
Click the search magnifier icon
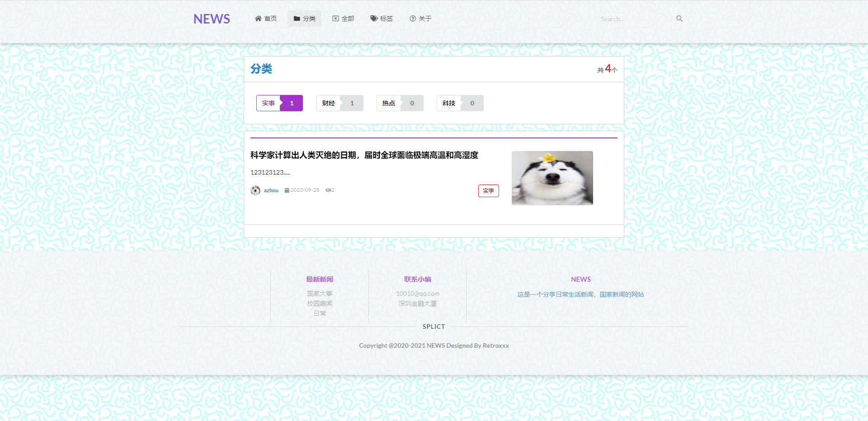pyautogui.click(x=679, y=19)
